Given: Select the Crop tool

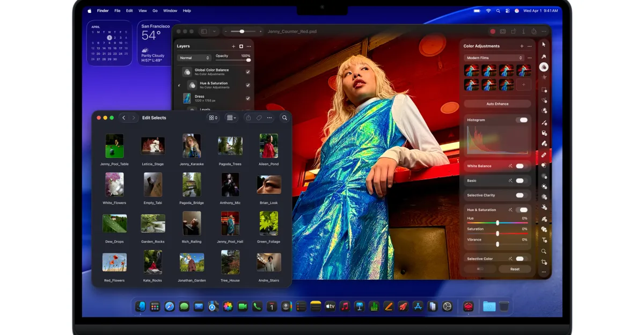Looking at the screenshot, I should 544,262.
